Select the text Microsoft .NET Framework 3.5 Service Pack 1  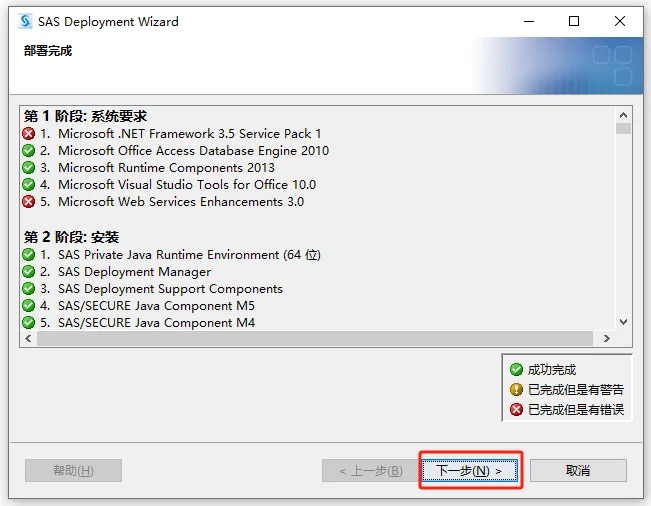click(190, 134)
